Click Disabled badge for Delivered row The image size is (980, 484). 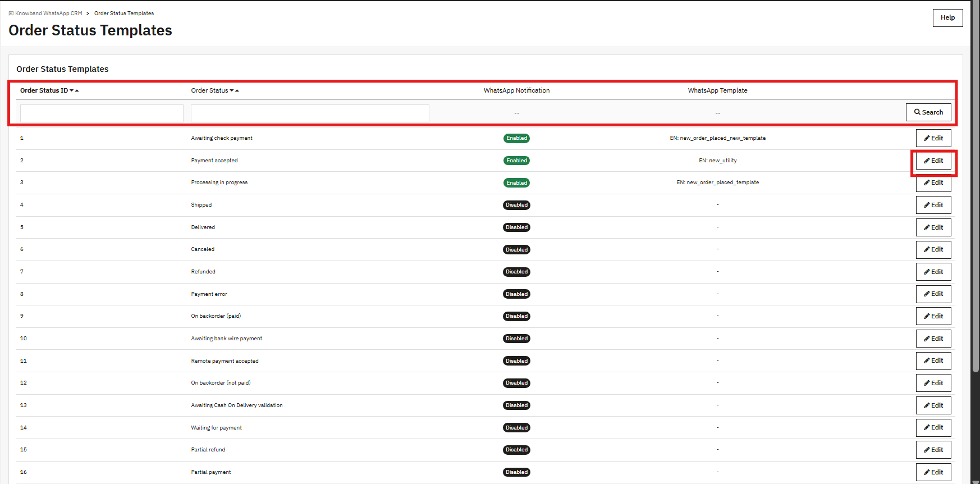[516, 227]
